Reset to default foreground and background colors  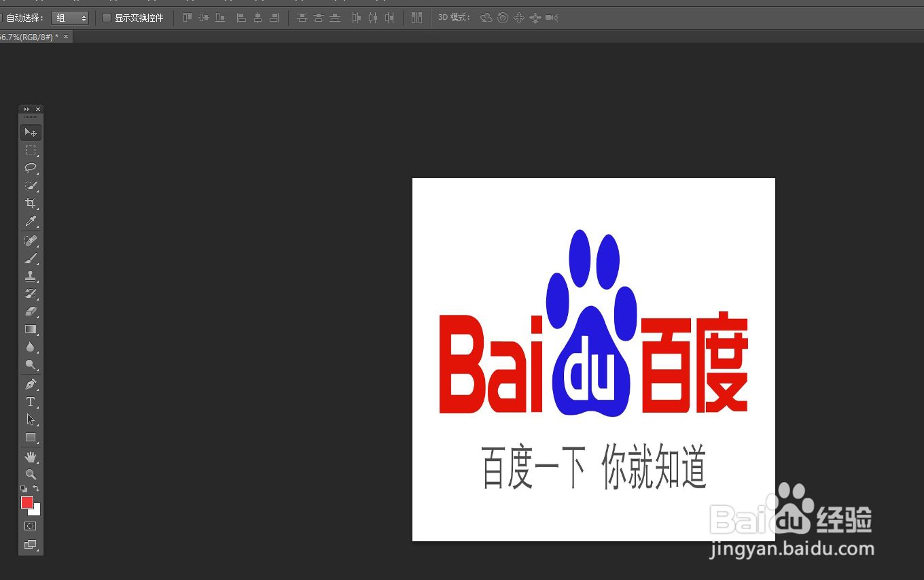pos(24,488)
